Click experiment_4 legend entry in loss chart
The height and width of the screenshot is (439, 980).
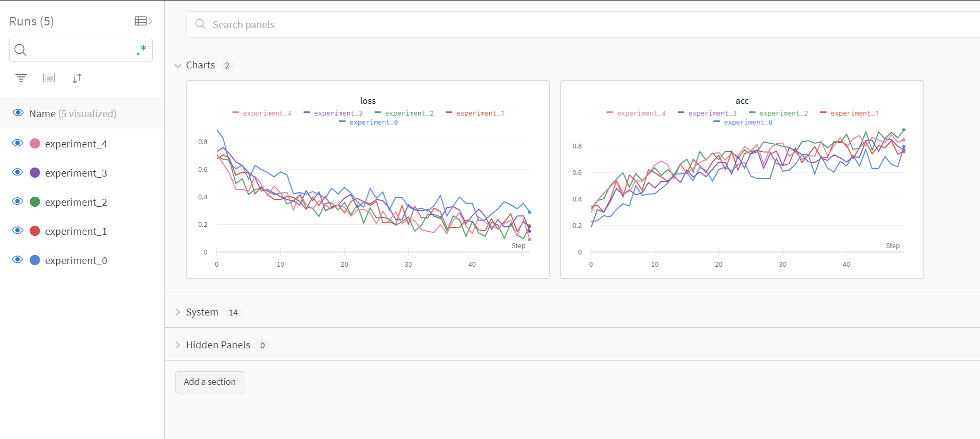click(262, 113)
